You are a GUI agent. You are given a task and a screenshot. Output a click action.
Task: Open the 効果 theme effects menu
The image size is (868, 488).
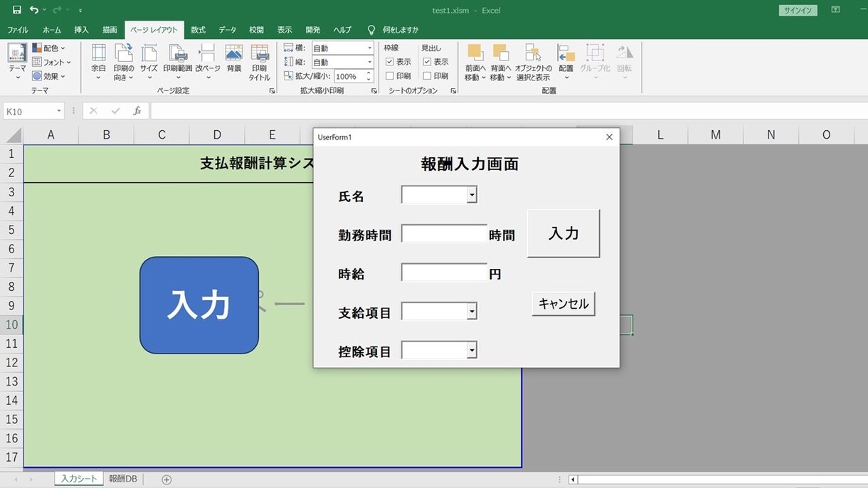pos(49,76)
